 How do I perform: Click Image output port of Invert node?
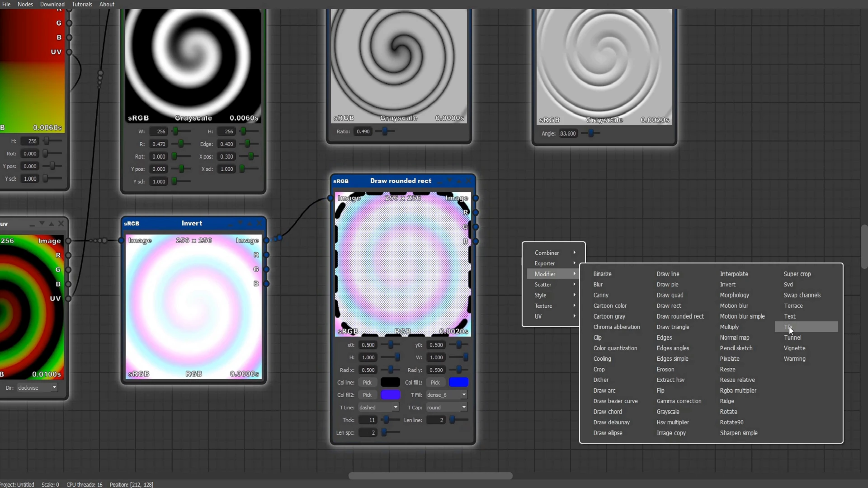coord(267,240)
